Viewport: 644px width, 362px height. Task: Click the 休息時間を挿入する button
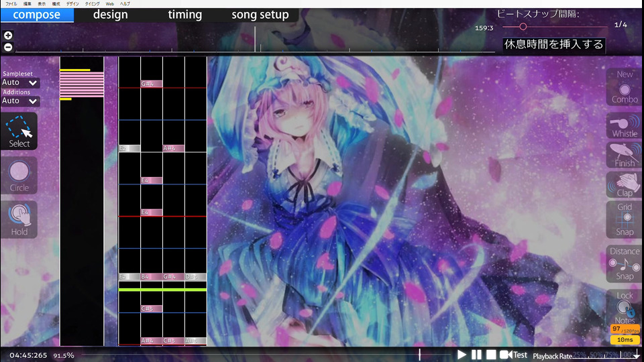553,44
